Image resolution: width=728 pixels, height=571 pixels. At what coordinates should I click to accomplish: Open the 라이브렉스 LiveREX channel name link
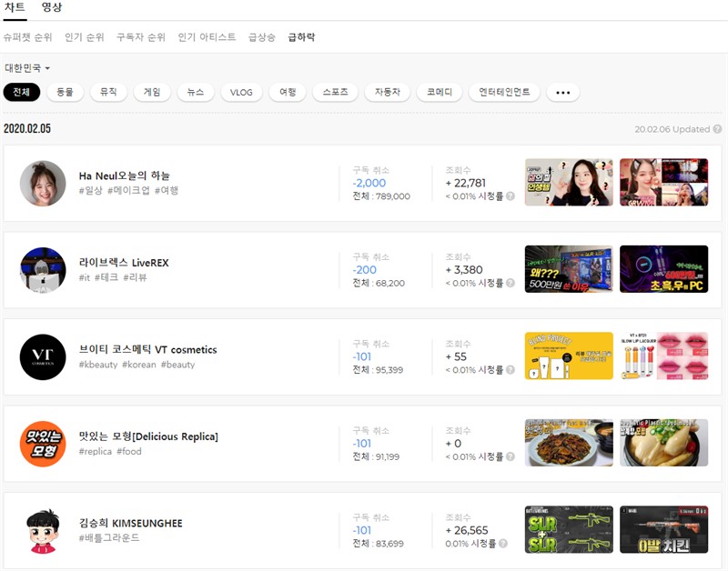coord(124,263)
